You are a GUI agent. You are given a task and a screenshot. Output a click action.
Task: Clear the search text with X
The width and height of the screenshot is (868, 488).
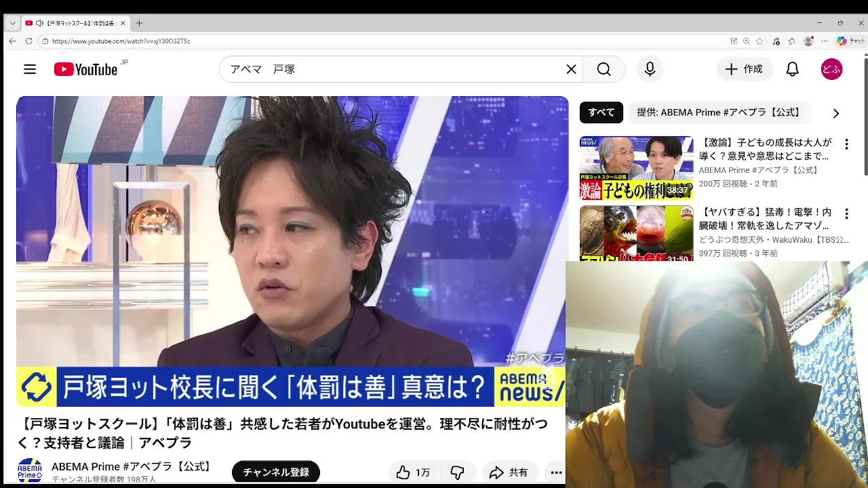point(571,69)
